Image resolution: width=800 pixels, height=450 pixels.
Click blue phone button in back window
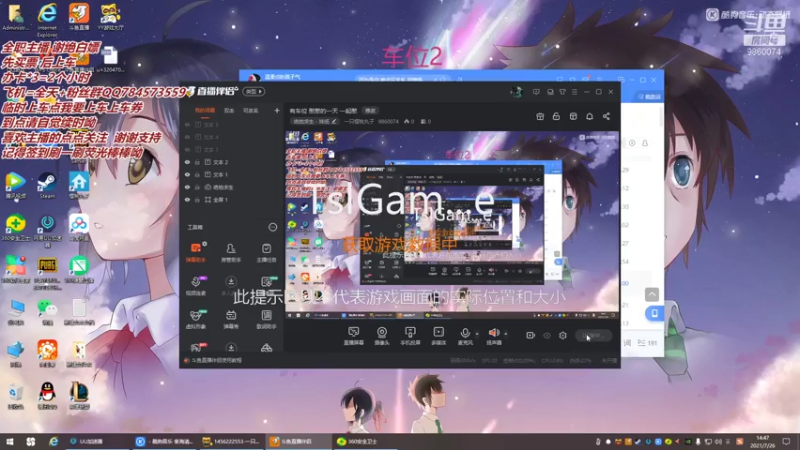tap(655, 313)
